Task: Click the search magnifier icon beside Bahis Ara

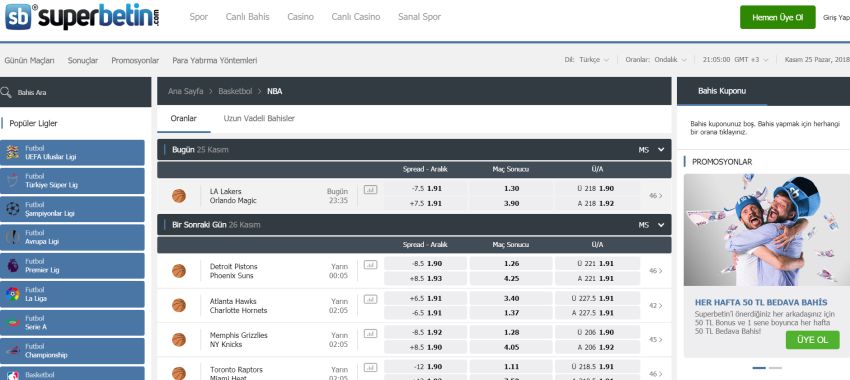Action: 6,92
